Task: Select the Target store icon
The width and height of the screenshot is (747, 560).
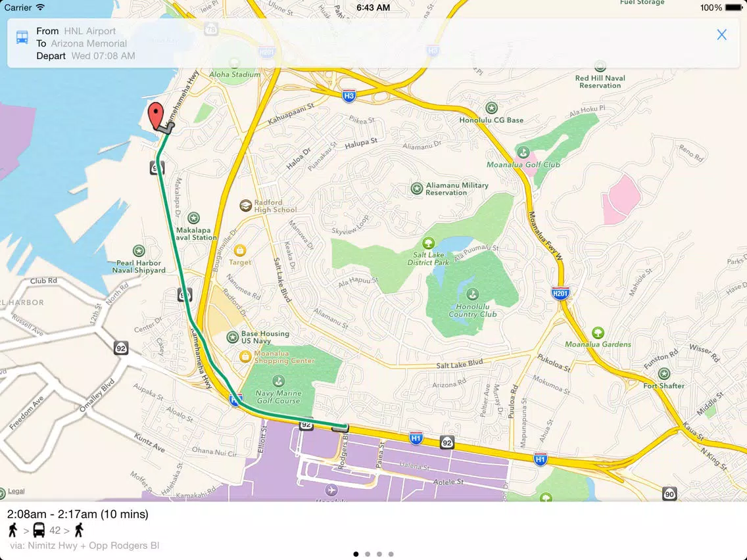Action: tap(239, 250)
